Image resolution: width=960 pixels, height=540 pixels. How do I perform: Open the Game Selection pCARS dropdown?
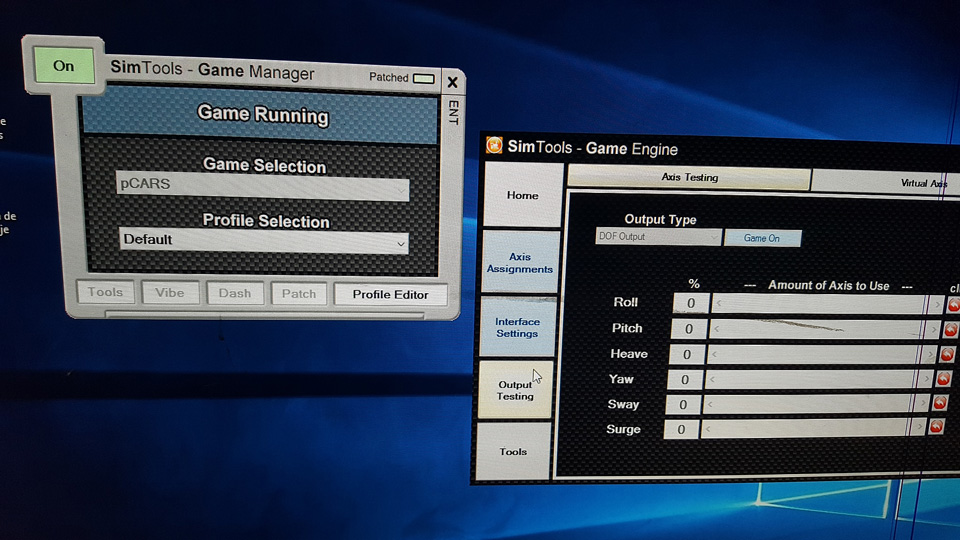[x=263, y=186]
